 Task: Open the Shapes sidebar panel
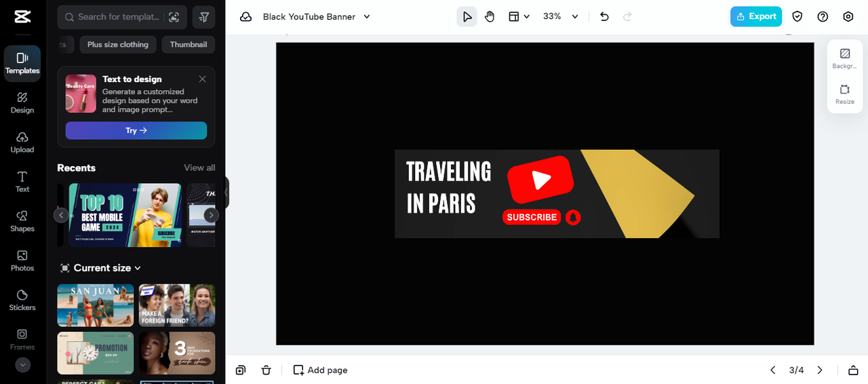pyautogui.click(x=22, y=221)
